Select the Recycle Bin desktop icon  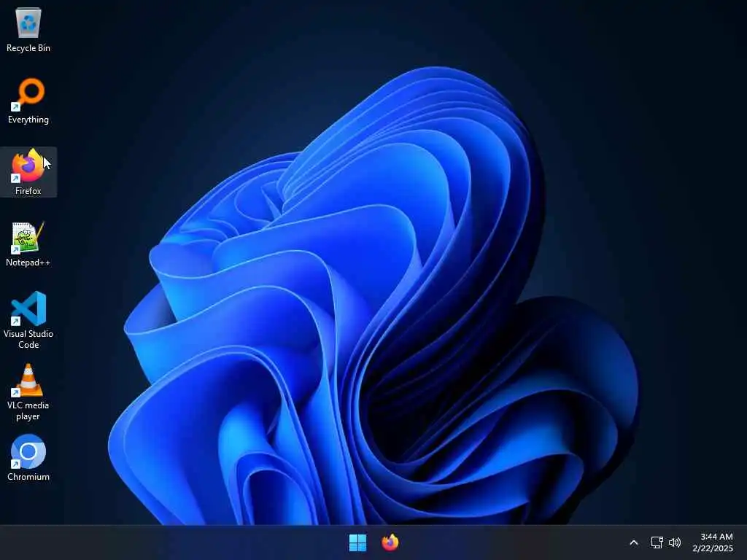[28, 29]
